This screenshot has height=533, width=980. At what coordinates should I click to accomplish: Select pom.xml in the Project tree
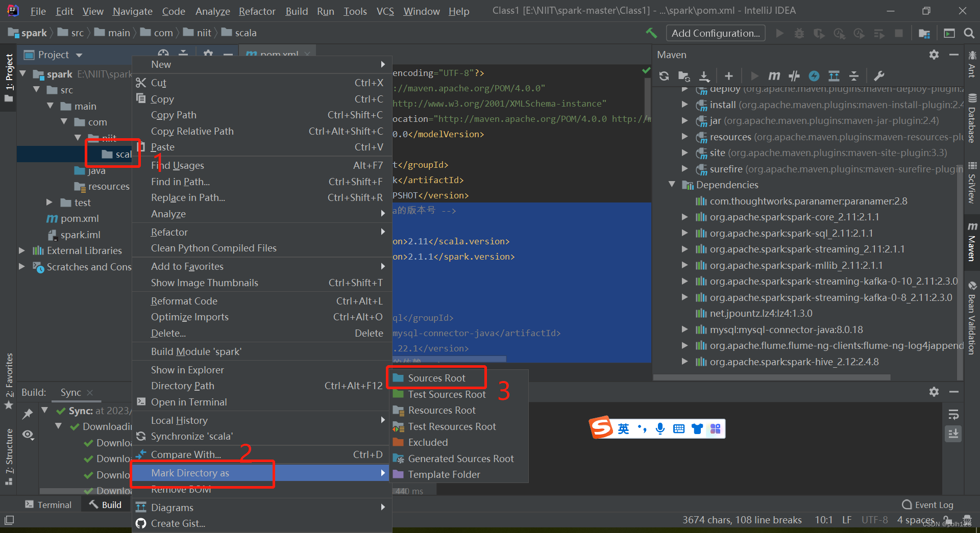click(x=79, y=218)
